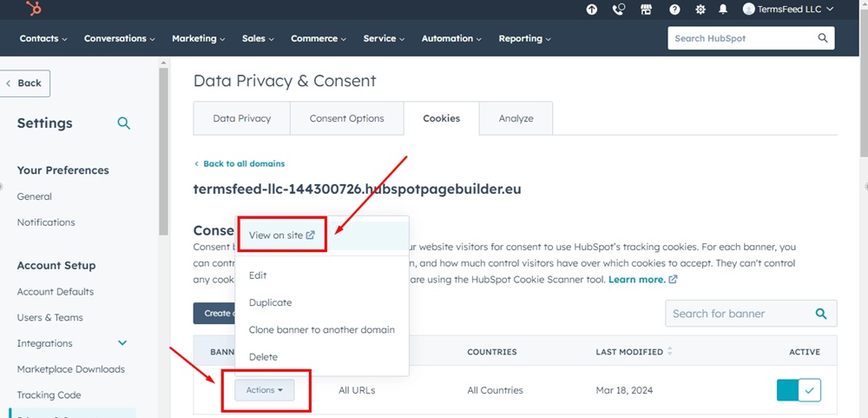The width and height of the screenshot is (868, 418).
Task: Open the marketplace storefront icon
Action: click(646, 10)
